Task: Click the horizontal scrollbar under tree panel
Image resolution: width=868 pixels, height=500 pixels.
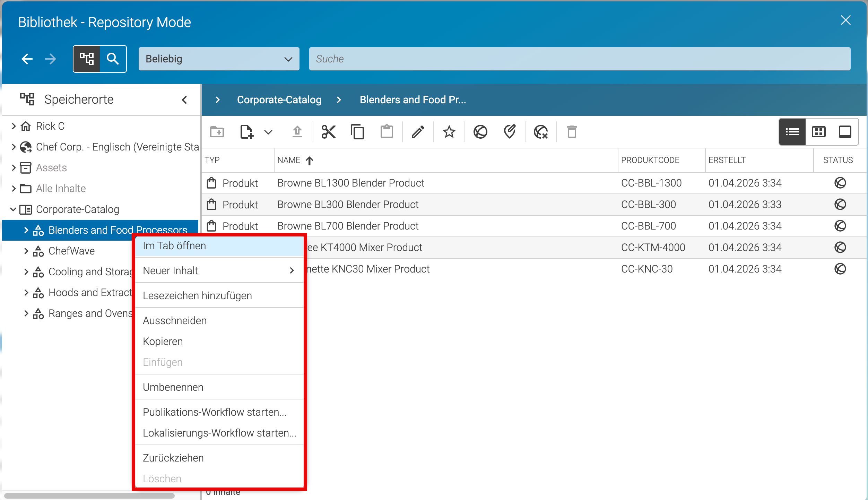Action: 89,496
